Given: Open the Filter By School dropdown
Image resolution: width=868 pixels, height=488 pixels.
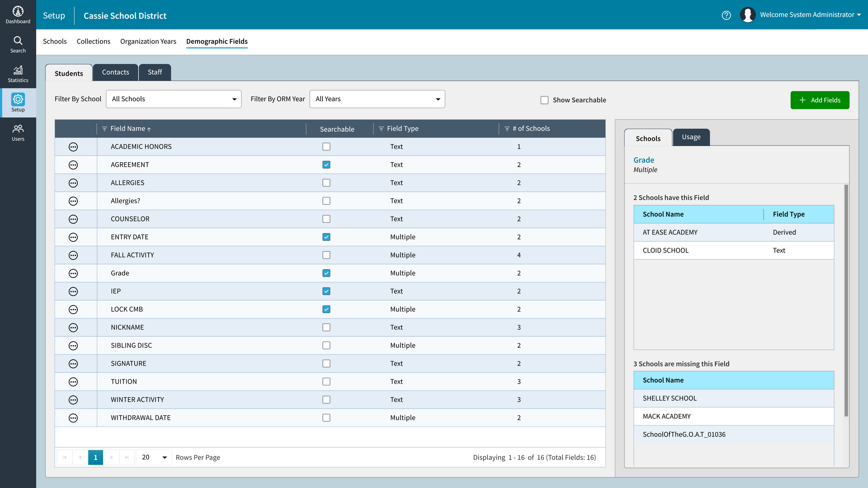Looking at the screenshot, I should [174, 99].
